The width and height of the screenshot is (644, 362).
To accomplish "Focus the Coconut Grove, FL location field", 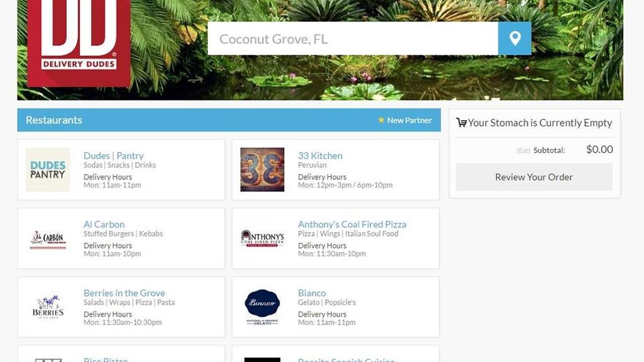I will (353, 38).
